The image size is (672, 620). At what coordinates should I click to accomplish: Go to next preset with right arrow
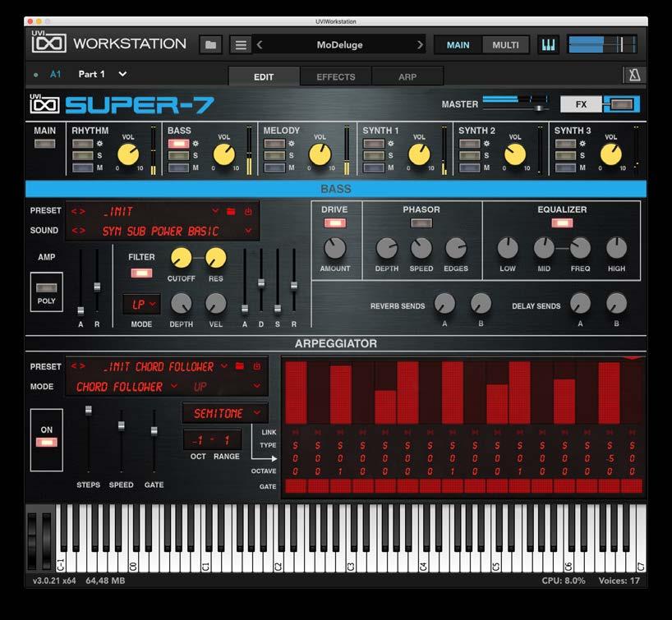pyautogui.click(x=420, y=44)
